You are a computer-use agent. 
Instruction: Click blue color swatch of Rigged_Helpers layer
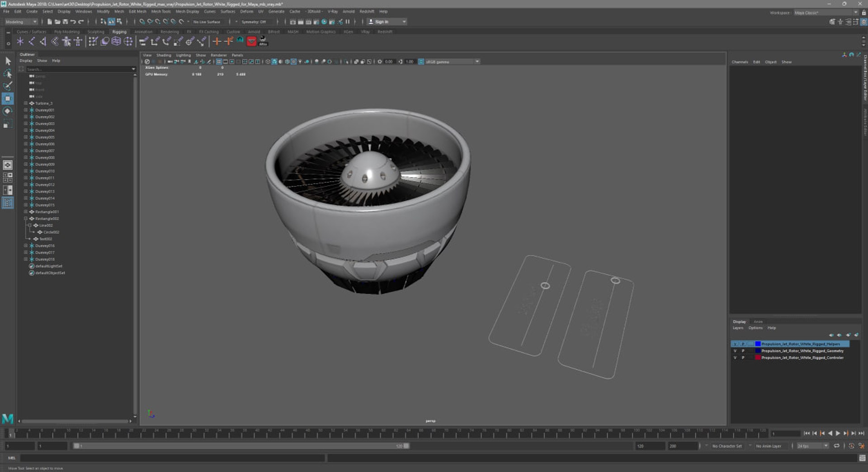758,344
